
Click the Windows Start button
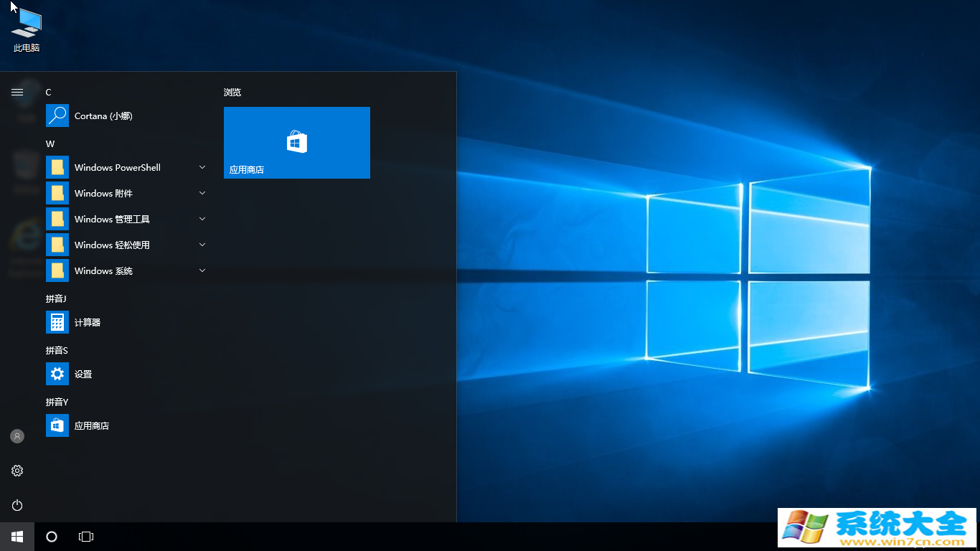[x=17, y=537]
